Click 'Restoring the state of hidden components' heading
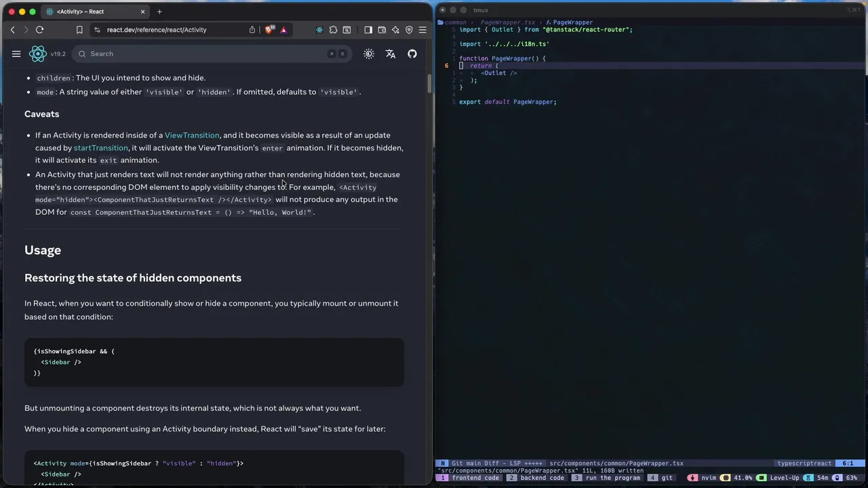 click(x=133, y=278)
